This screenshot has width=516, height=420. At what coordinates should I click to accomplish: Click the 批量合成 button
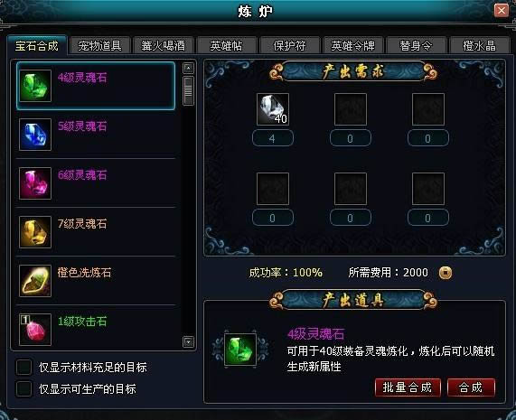point(408,387)
